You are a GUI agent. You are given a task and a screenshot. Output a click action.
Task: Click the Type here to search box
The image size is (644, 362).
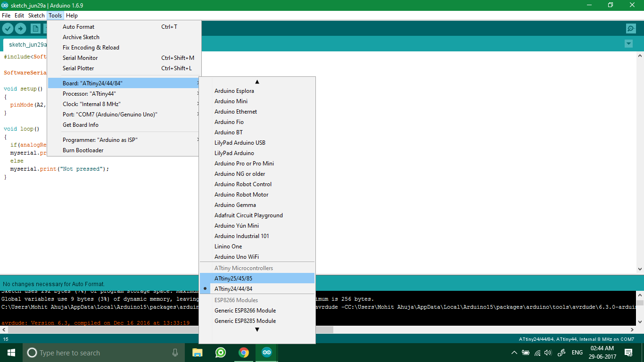[x=104, y=353]
